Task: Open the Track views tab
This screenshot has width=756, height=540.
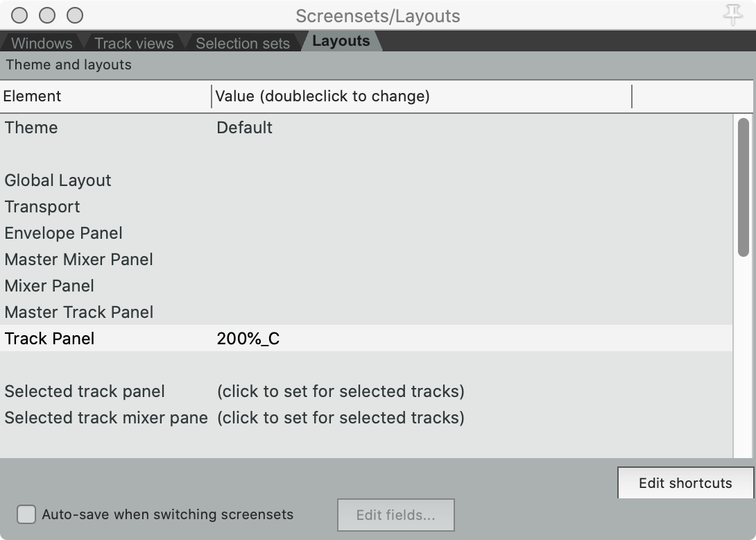Action: coord(134,42)
